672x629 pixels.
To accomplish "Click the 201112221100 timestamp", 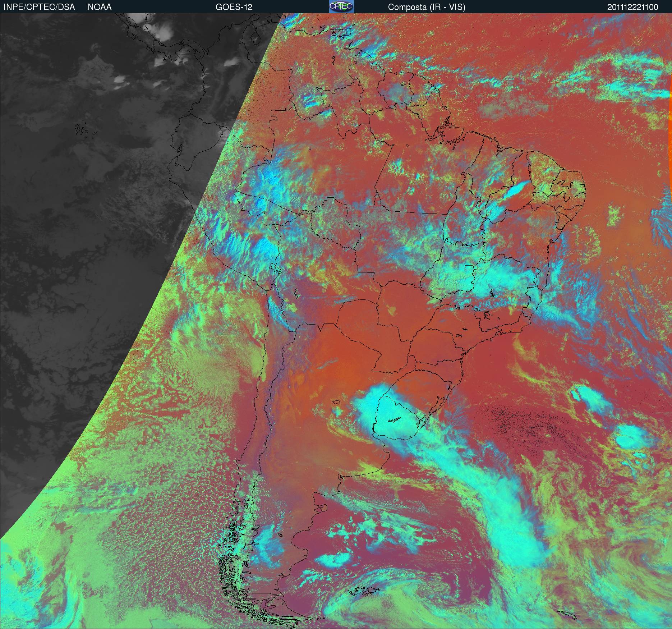I will pos(633,7).
